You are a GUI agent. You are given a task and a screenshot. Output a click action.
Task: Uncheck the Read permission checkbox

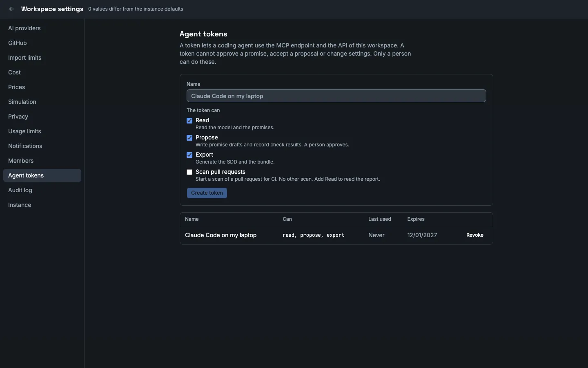[x=189, y=121]
